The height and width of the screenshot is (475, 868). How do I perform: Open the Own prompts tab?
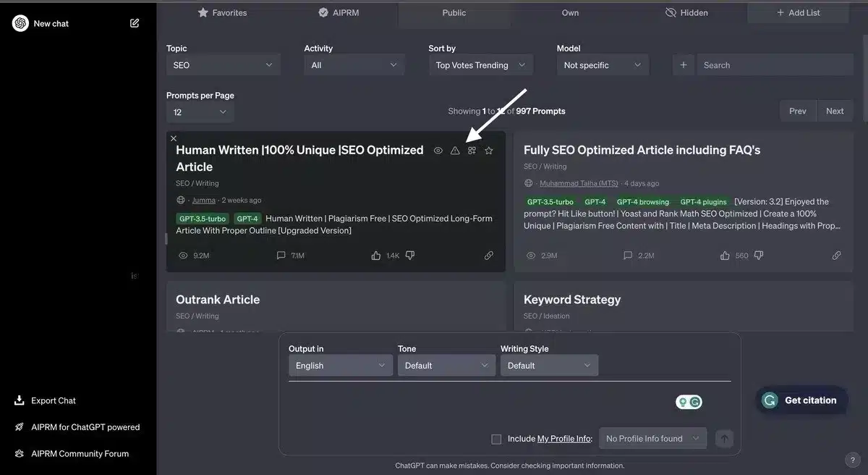click(x=571, y=12)
